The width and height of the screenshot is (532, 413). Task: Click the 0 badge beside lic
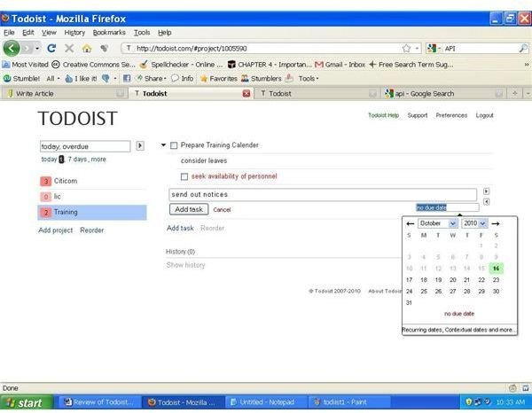pyautogui.click(x=45, y=197)
